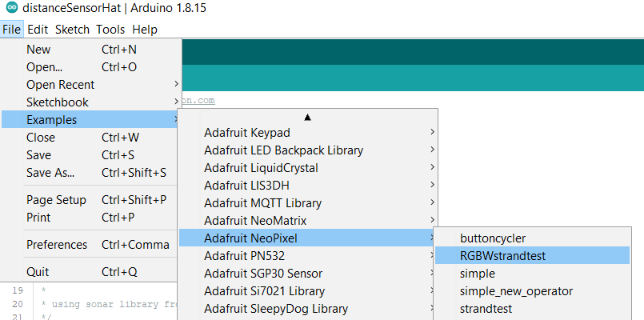Image resolution: width=644 pixels, height=320 pixels.
Task: Select the Examples menu entry
Action: point(90,119)
